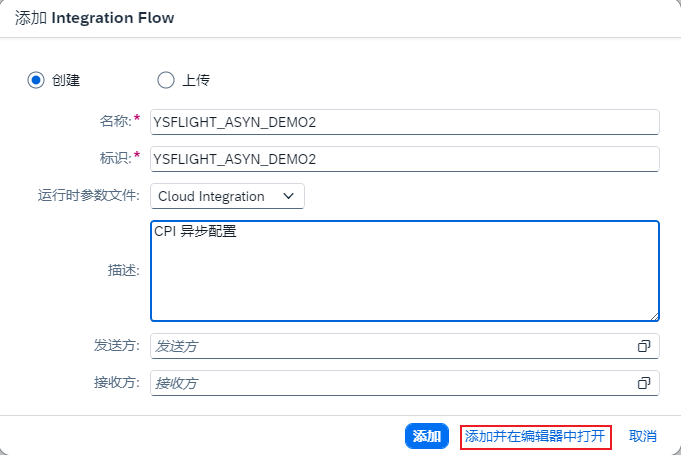Viewport: 681px width, 455px height.
Task: Click the 名称 field label
Action: [115, 122]
